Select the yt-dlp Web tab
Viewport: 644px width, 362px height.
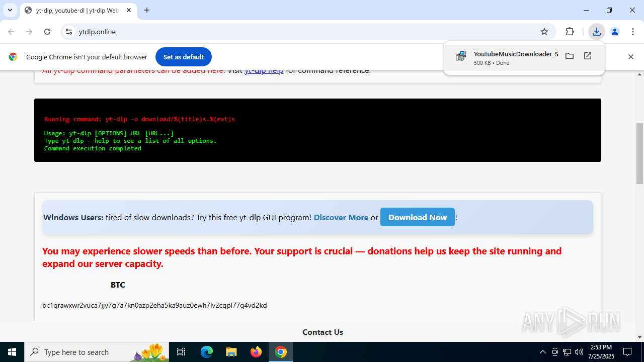pyautogui.click(x=78, y=10)
